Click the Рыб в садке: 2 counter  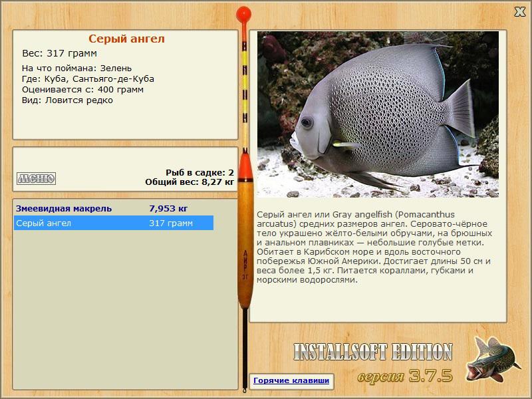pyautogui.click(x=200, y=172)
